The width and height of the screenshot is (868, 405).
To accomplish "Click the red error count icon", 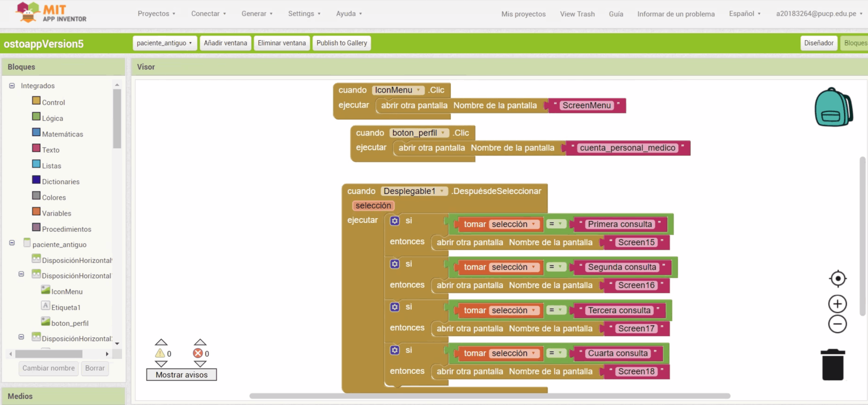I will tap(198, 353).
